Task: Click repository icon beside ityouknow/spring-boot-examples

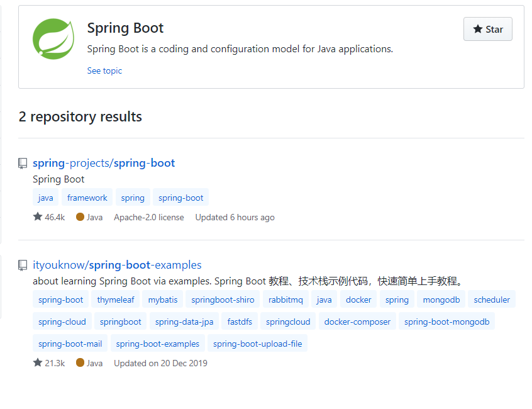Action: [x=23, y=265]
